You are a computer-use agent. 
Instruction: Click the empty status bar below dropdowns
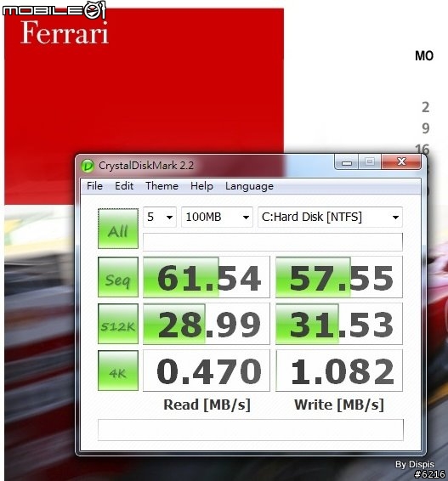click(x=273, y=241)
